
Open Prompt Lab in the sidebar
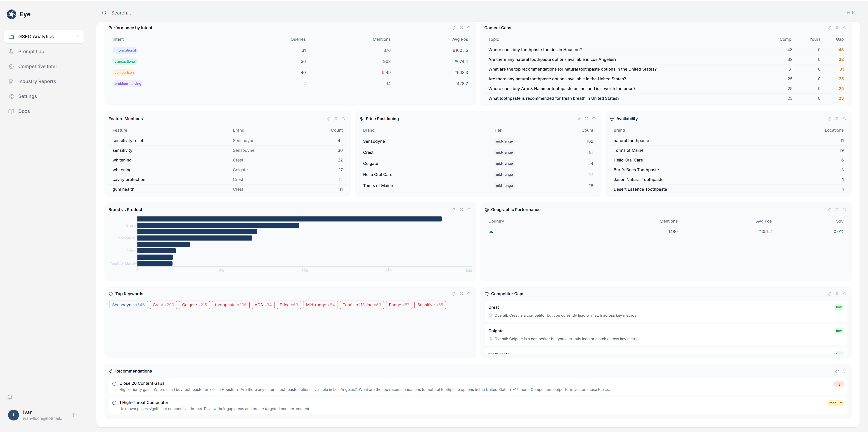tap(31, 52)
